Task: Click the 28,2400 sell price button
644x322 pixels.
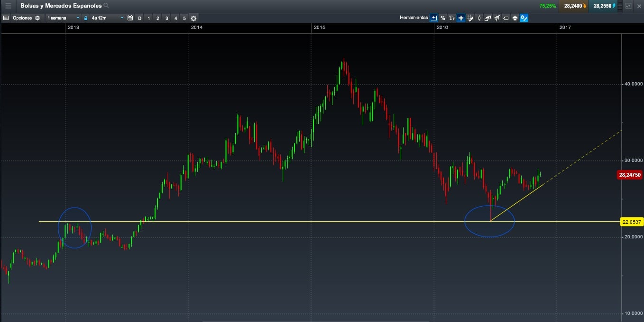Action: coord(574,6)
